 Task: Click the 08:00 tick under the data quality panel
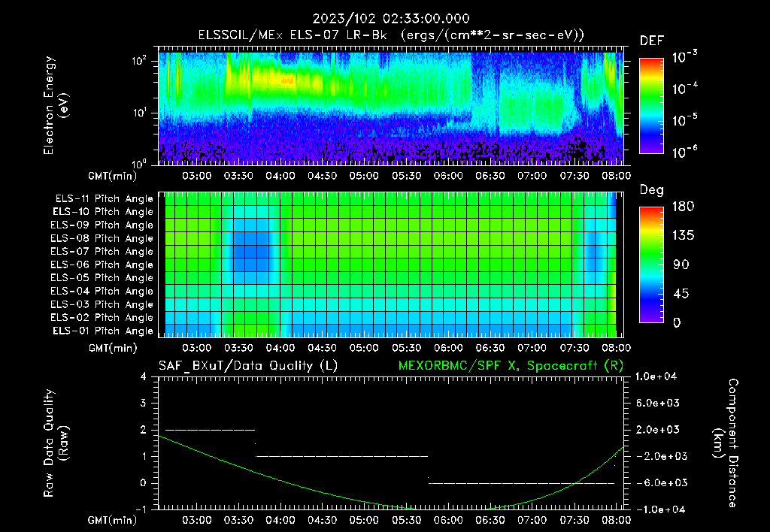(x=617, y=520)
